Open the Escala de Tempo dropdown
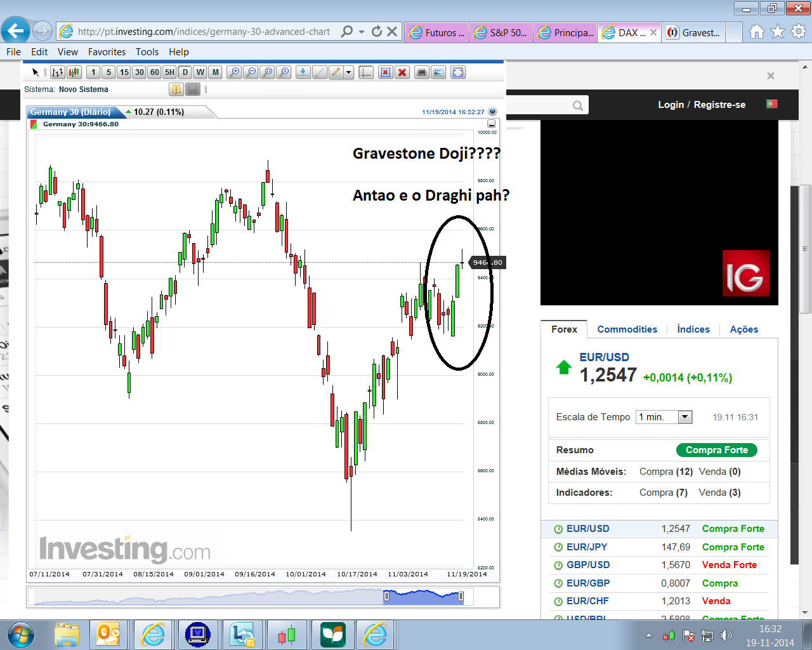This screenshot has width=812, height=650. tap(664, 417)
